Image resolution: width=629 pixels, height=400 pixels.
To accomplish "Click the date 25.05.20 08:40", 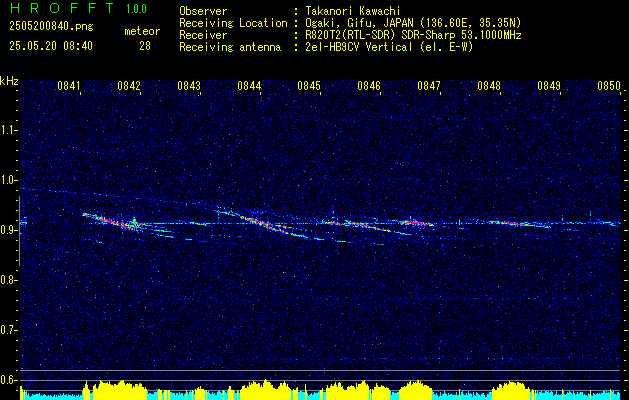I will pos(51,46).
